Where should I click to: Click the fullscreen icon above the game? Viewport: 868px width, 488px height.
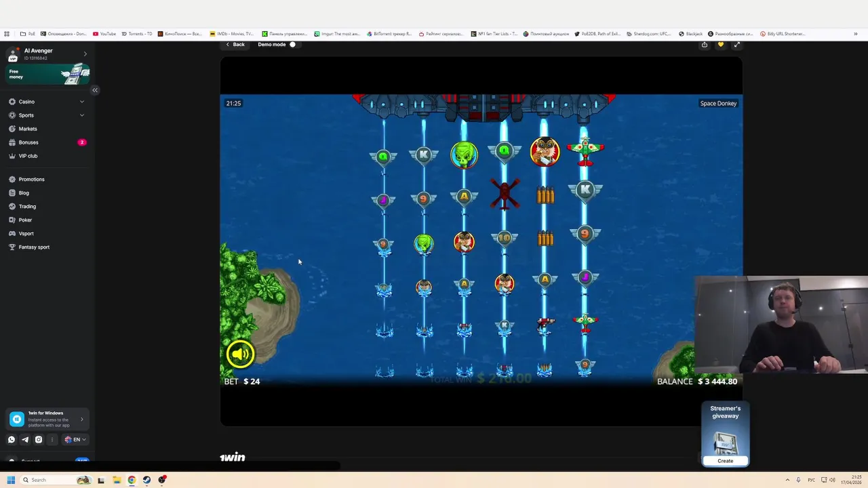coord(736,45)
